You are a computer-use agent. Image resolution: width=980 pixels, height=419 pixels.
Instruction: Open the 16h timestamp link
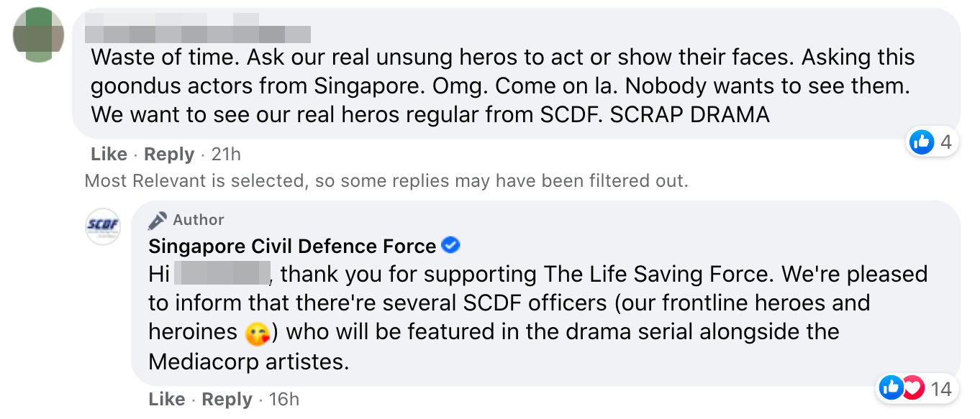click(x=283, y=399)
